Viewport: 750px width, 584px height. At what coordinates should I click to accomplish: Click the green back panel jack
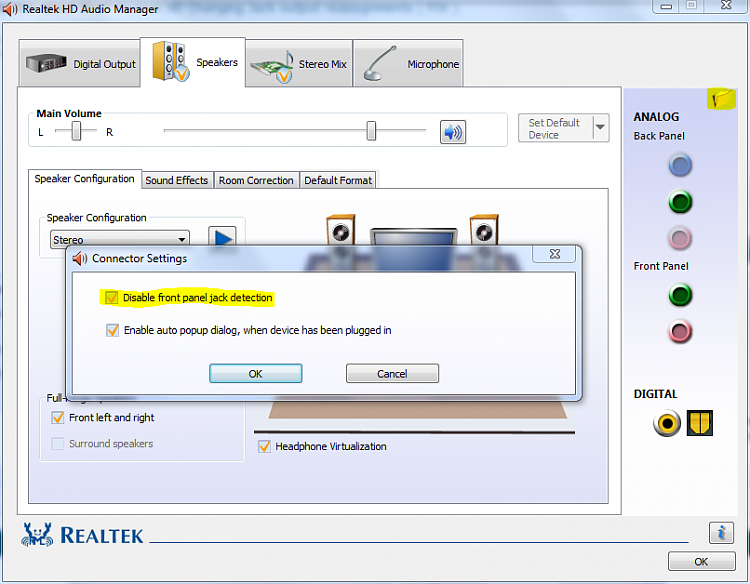(680, 201)
